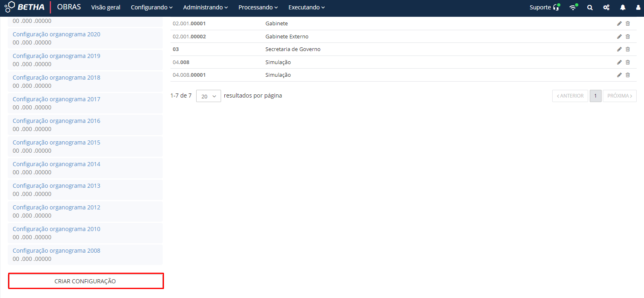
Task: Click the 1-7 de 7 results count
Action: click(181, 96)
